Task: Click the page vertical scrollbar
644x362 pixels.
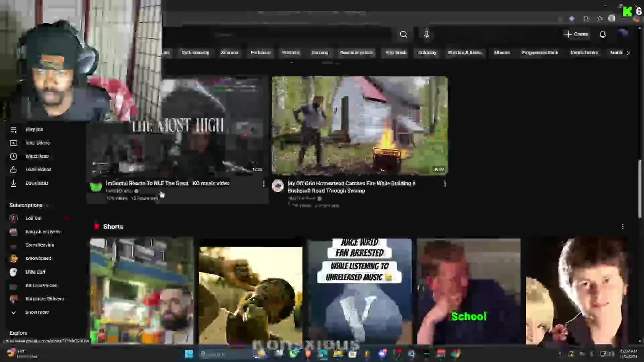Action: [640, 189]
